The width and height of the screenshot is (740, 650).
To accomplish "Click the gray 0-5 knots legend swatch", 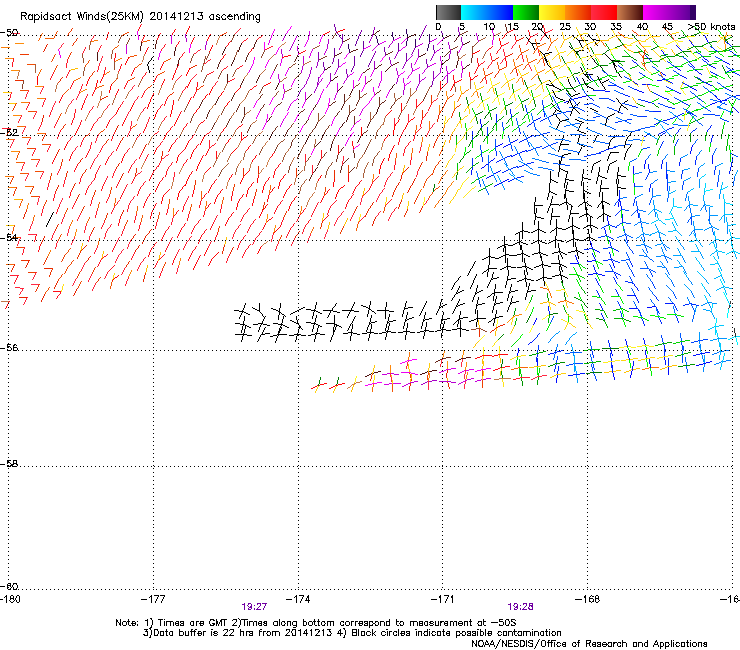I will 448,12.
